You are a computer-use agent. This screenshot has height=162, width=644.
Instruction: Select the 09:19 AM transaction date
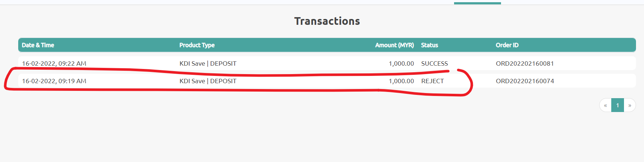pos(54,81)
